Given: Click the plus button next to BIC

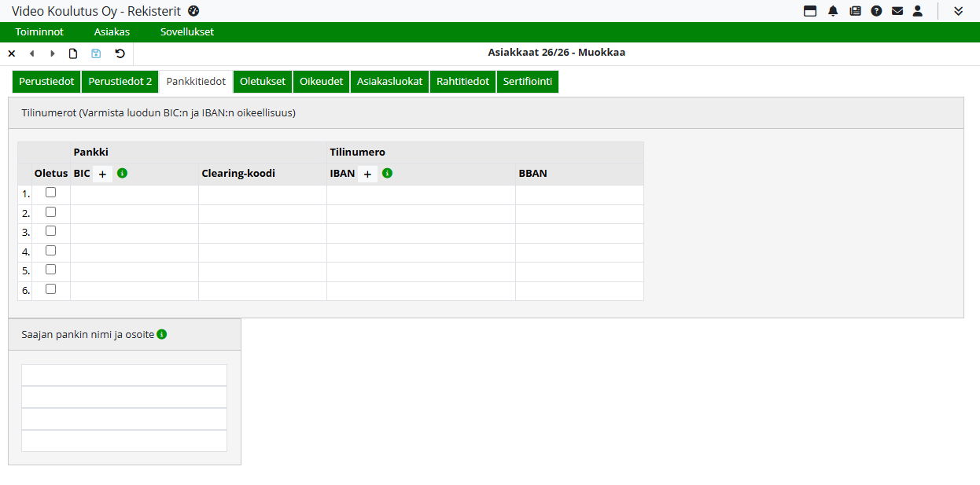Looking at the screenshot, I should pos(102,175).
